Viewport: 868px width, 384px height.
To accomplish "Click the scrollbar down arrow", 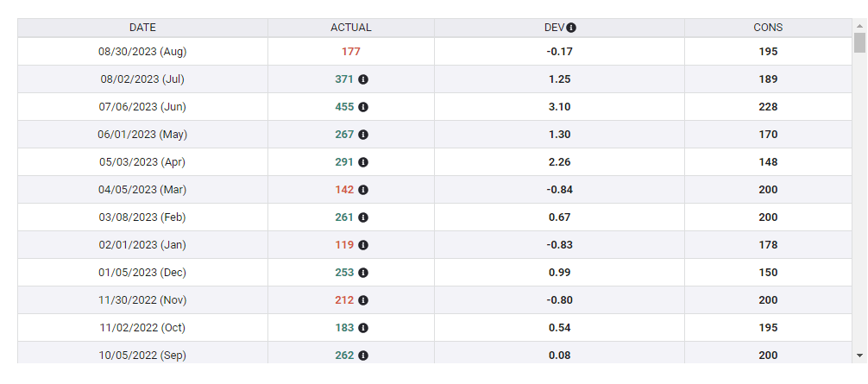I will (859, 355).
